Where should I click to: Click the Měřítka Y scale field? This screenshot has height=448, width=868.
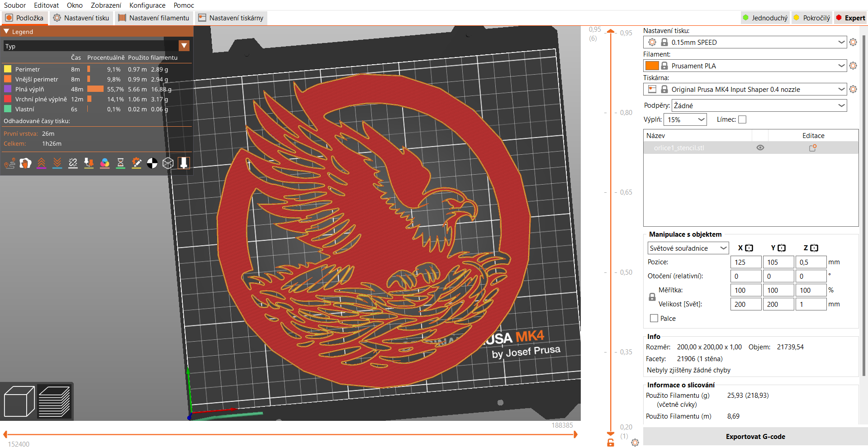coord(778,290)
